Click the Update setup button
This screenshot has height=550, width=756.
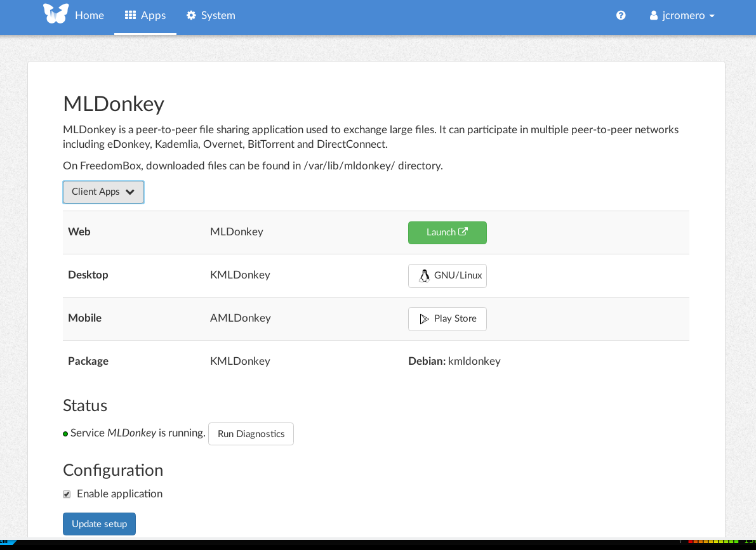point(99,524)
